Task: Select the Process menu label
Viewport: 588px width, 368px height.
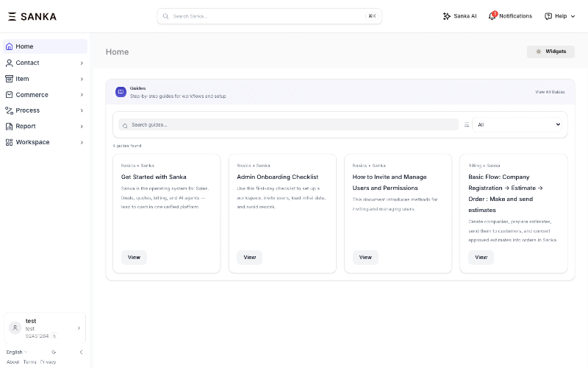Action: [28, 110]
